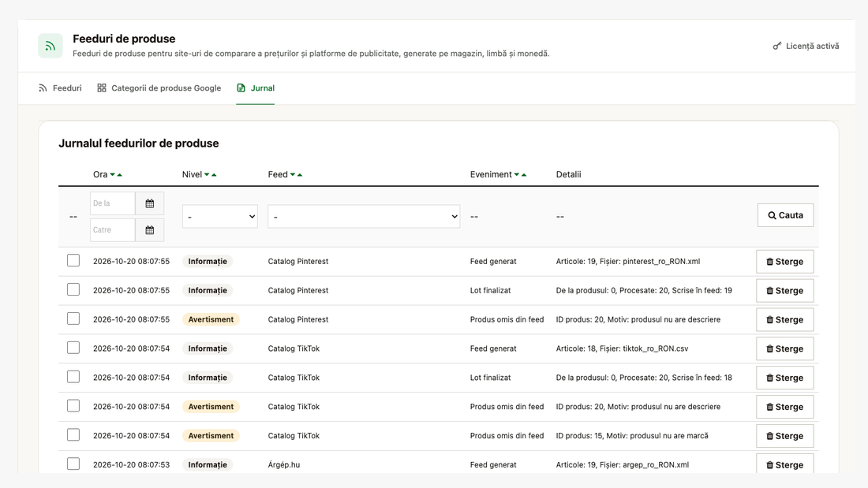Open the Nivel filter dropdown

[x=220, y=216]
